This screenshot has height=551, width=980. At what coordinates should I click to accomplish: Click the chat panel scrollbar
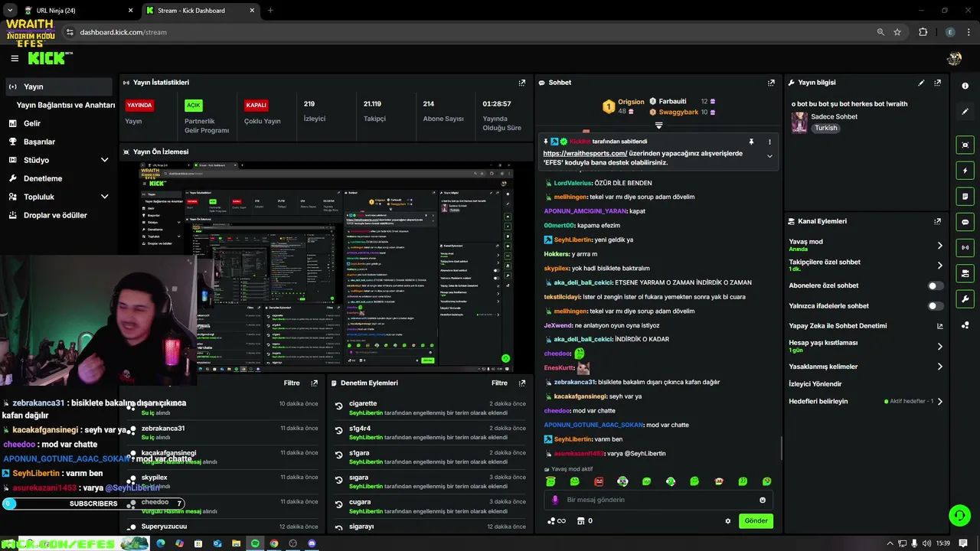pos(781,448)
